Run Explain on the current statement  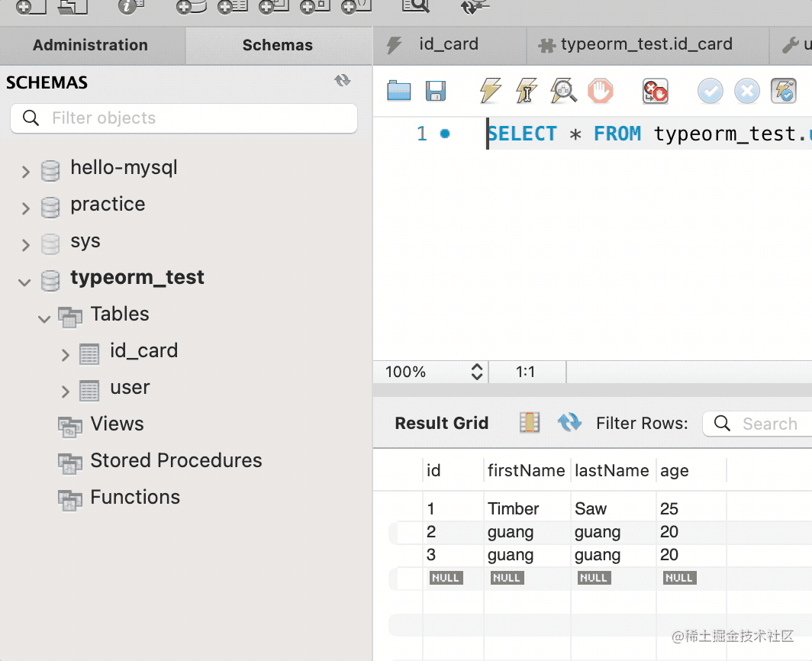click(x=564, y=92)
